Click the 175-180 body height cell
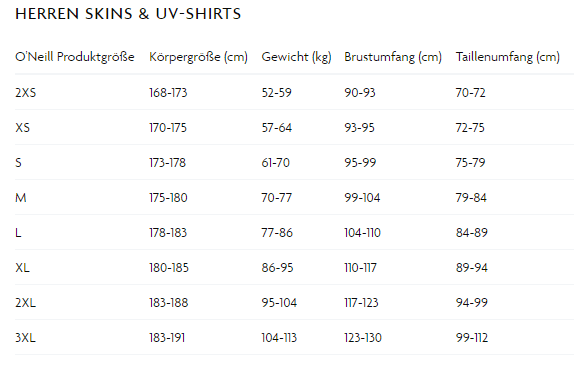The image size is (586, 382). click(x=168, y=197)
